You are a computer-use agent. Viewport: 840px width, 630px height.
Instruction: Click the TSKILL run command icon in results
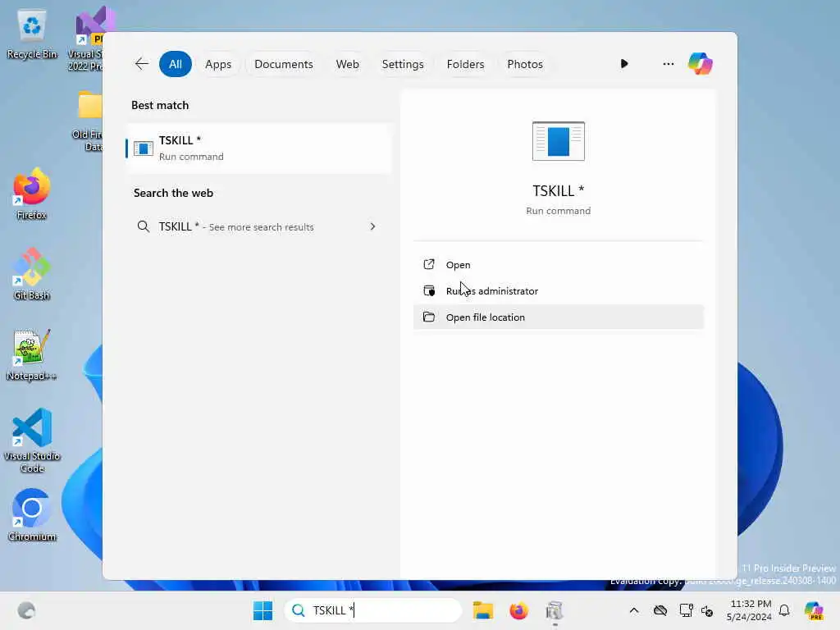click(143, 148)
